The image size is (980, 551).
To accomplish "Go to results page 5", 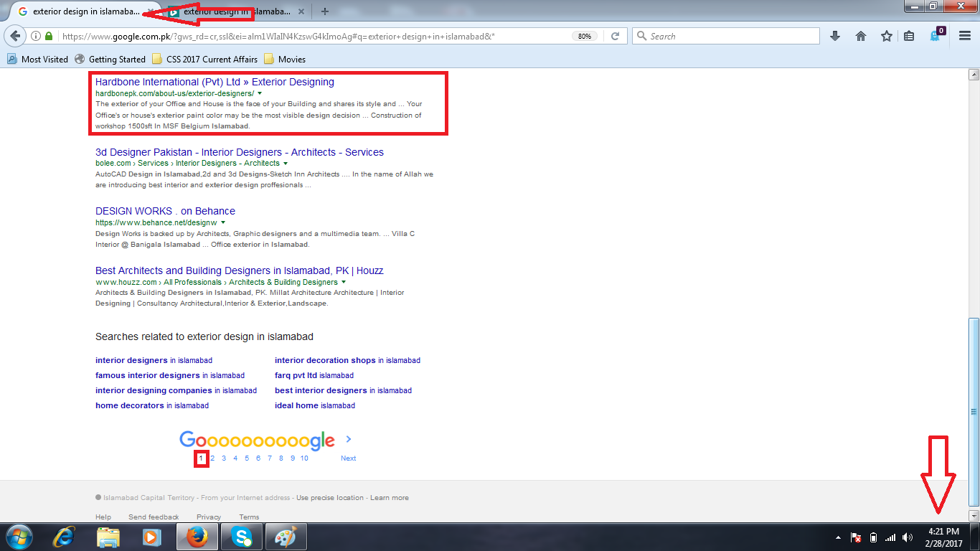I will 247,458.
